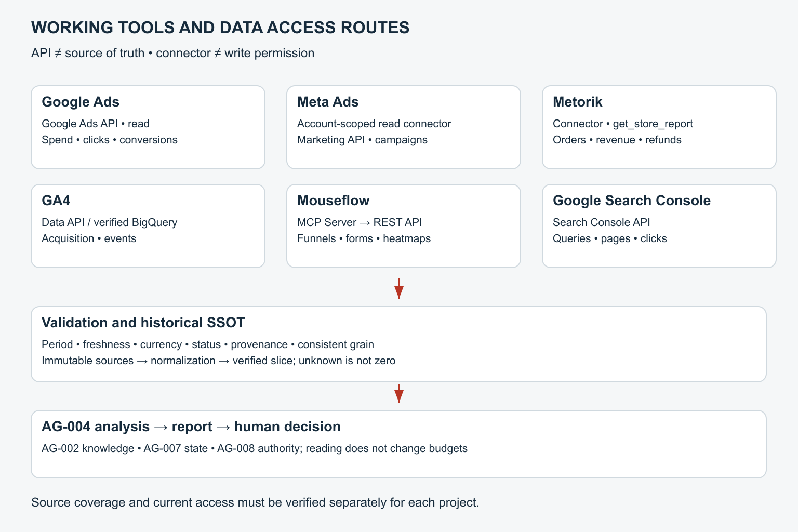The width and height of the screenshot is (798, 532).
Task: Click "Marketing API • campaigns" text
Action: 362,140
